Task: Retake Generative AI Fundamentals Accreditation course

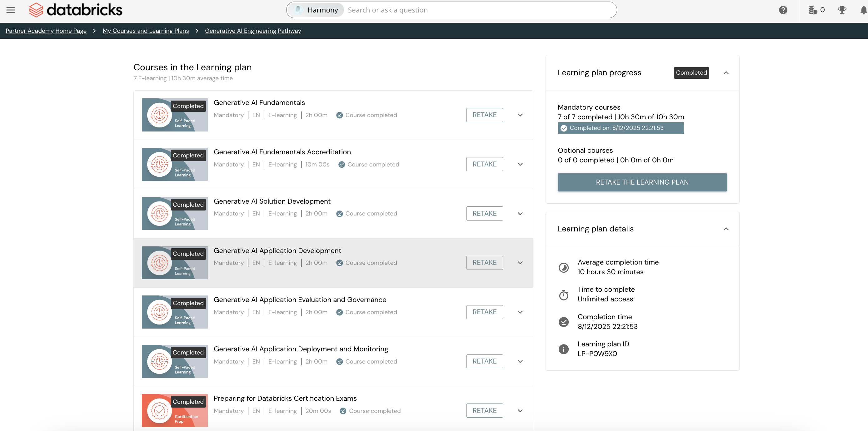Action: [x=484, y=164]
